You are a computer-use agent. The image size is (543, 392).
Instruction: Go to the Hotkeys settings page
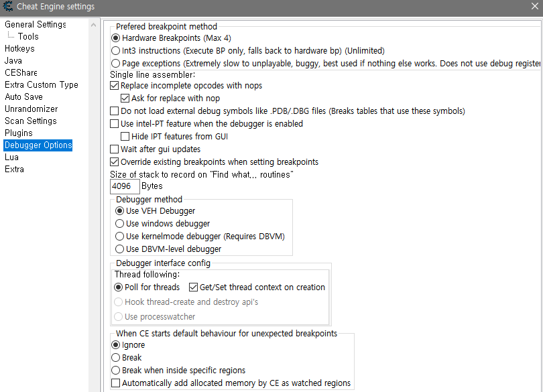pyautogui.click(x=19, y=49)
